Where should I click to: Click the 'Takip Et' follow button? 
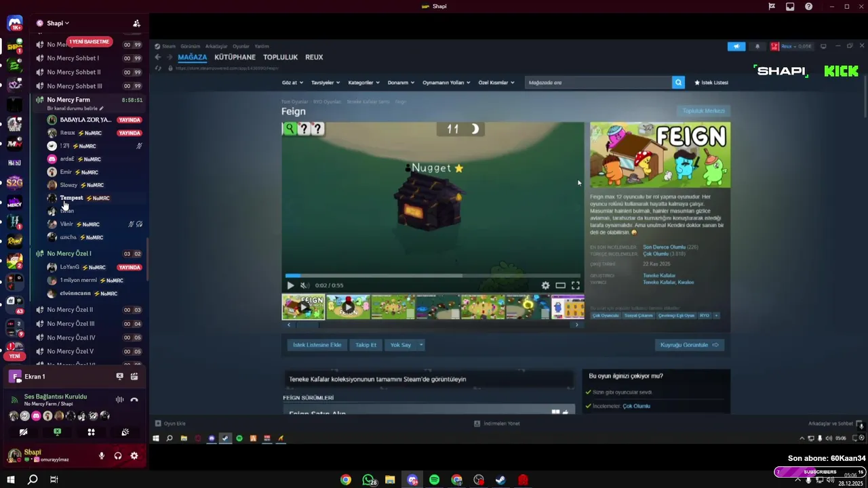tap(366, 345)
